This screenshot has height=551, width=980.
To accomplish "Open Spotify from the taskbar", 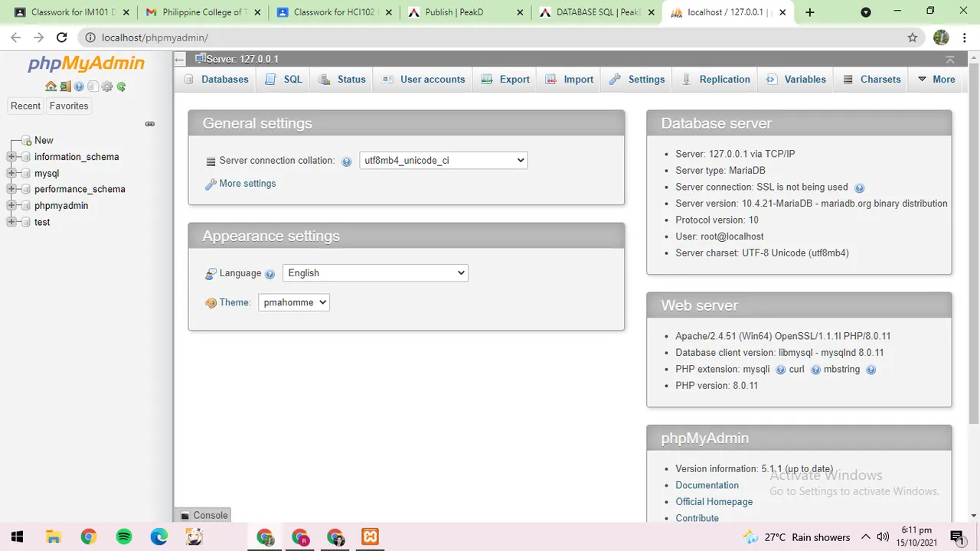I will (124, 537).
